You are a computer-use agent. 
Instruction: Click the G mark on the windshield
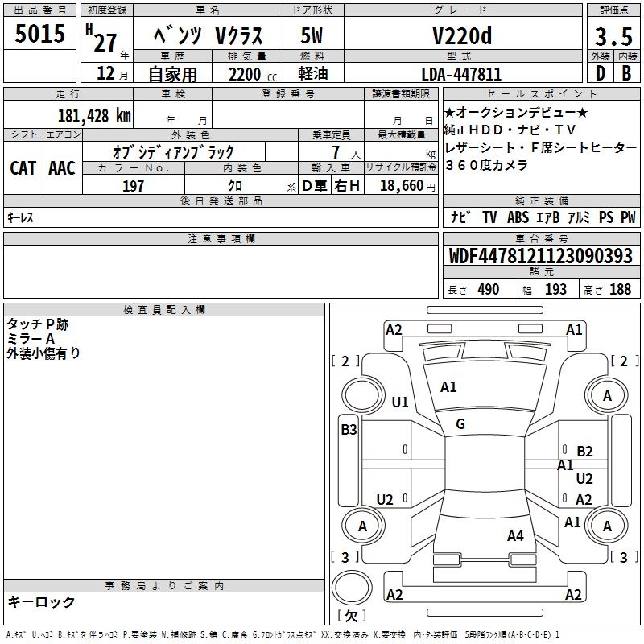coord(460,424)
